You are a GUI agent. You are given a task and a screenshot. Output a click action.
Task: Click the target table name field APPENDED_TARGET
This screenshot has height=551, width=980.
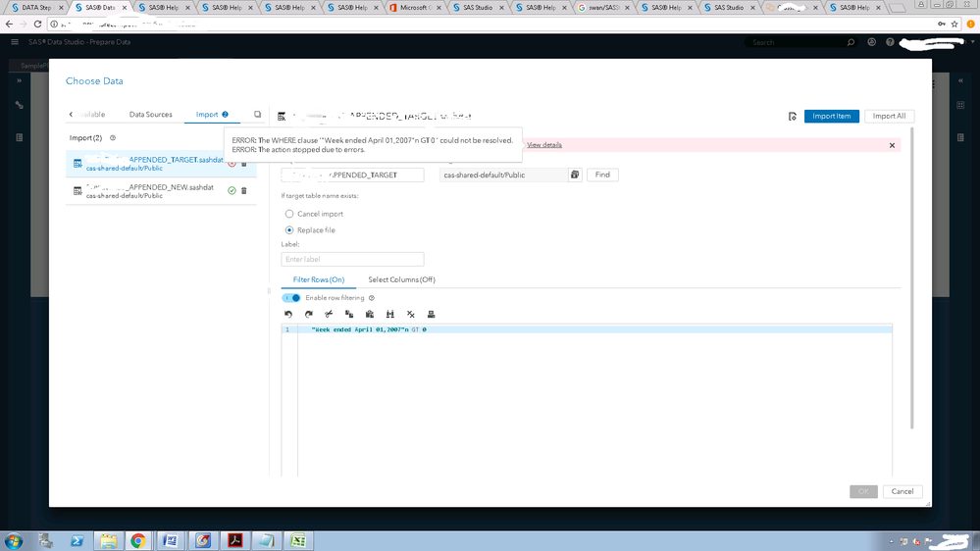[352, 175]
